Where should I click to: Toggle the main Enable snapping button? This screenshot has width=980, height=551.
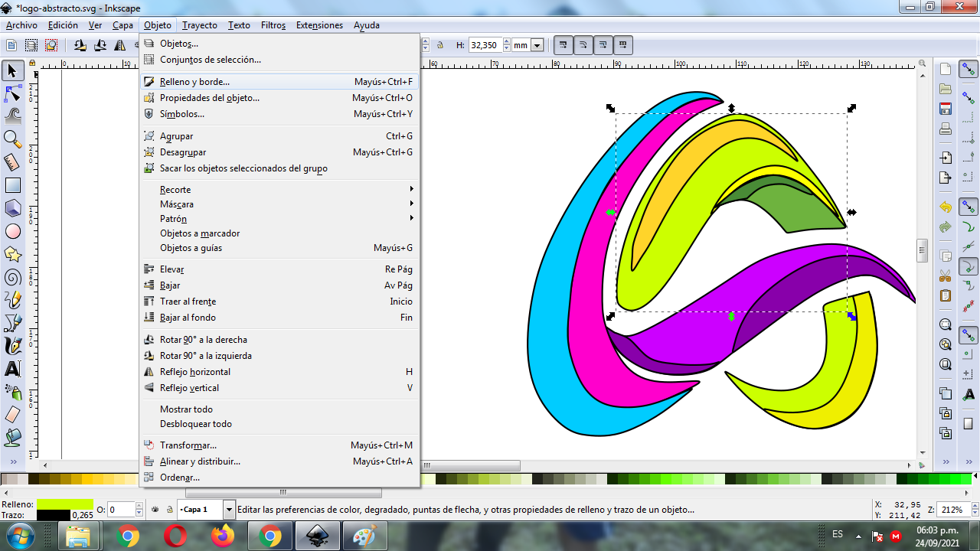(969, 70)
